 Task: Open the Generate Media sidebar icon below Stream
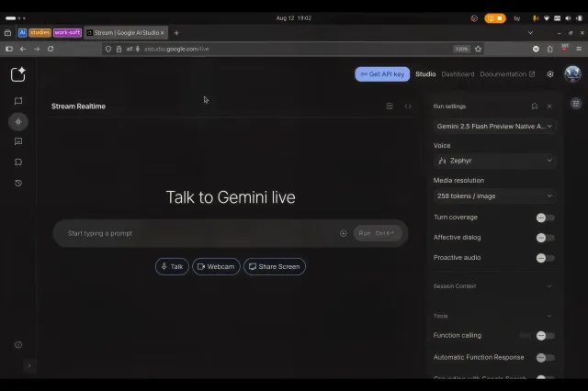[18, 141]
